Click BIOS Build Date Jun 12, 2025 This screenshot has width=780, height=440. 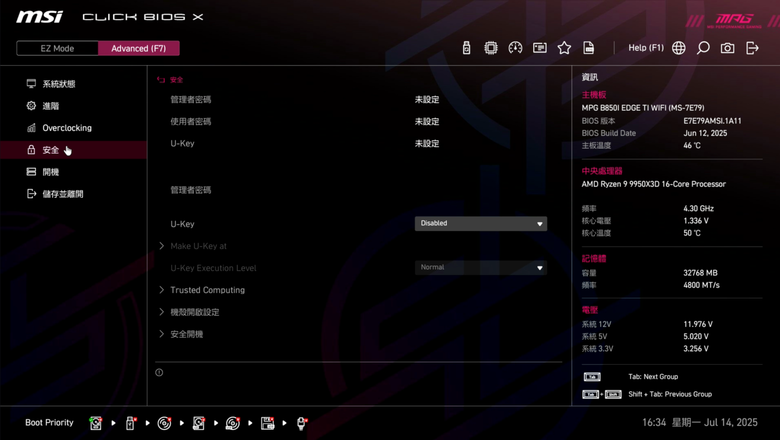tap(705, 133)
